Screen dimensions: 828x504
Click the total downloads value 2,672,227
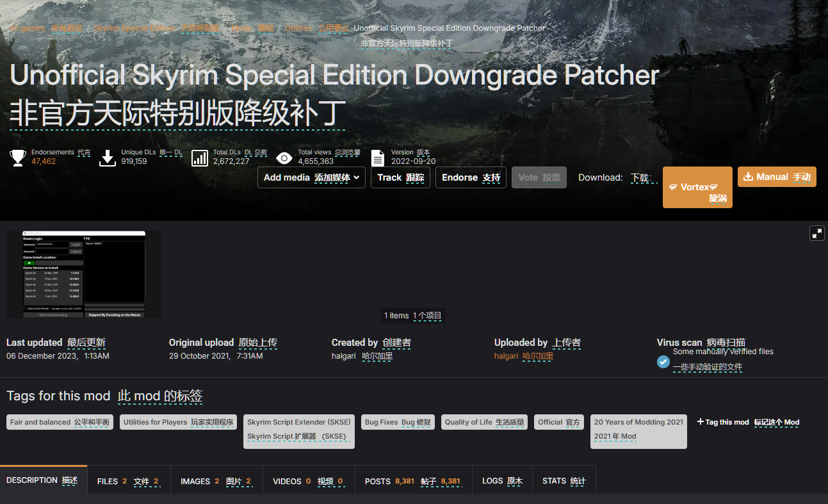231,161
